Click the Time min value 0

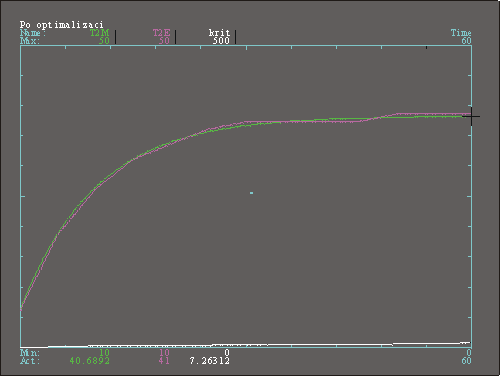point(469,353)
